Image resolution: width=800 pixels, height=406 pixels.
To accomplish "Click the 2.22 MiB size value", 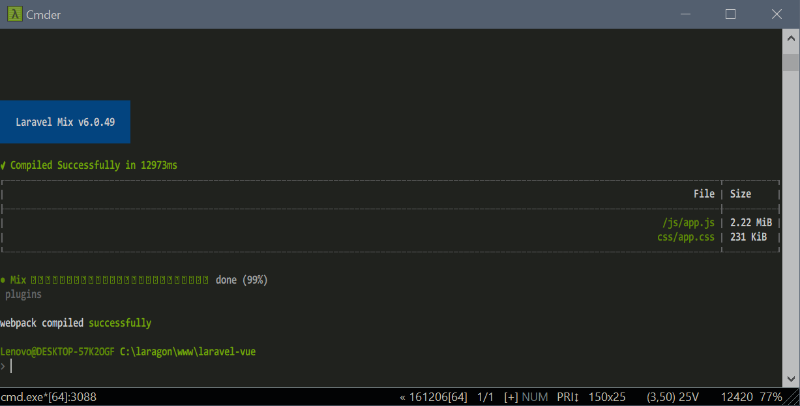I will (751, 222).
